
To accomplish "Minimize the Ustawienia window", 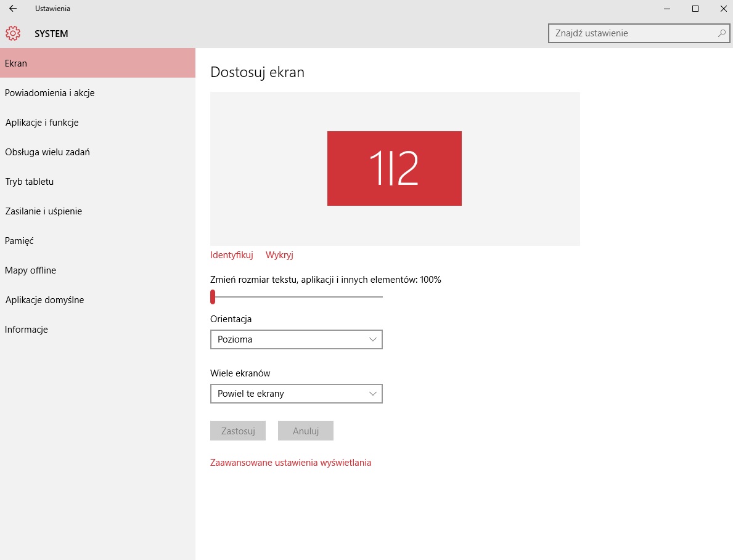I will click(668, 9).
